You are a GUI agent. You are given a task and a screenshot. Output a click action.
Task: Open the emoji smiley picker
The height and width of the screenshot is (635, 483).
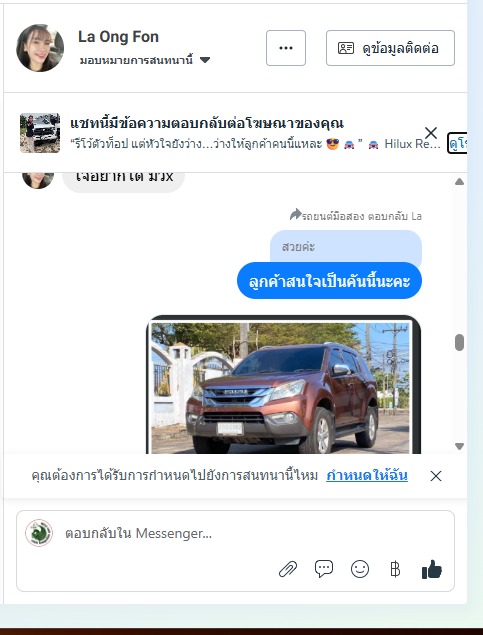(x=360, y=569)
